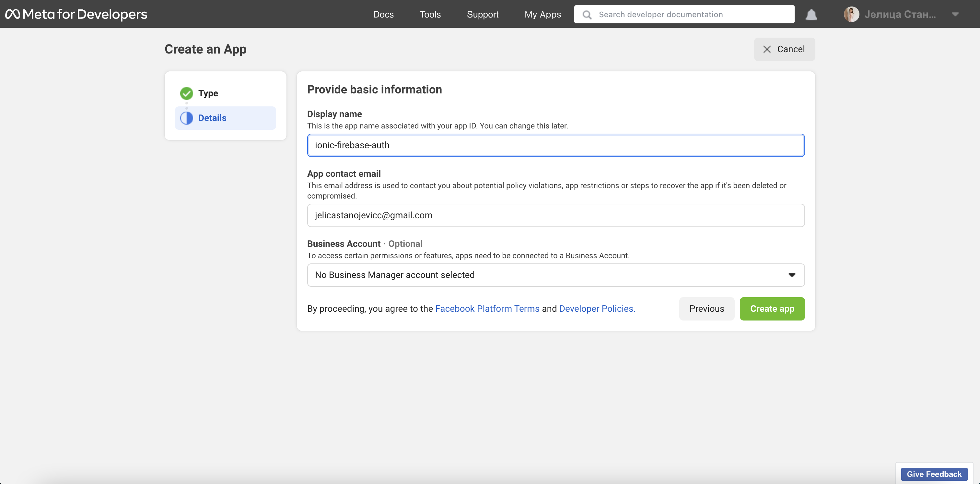980x484 pixels.
Task: Click the Meta for Developers logo icon
Action: [12, 14]
